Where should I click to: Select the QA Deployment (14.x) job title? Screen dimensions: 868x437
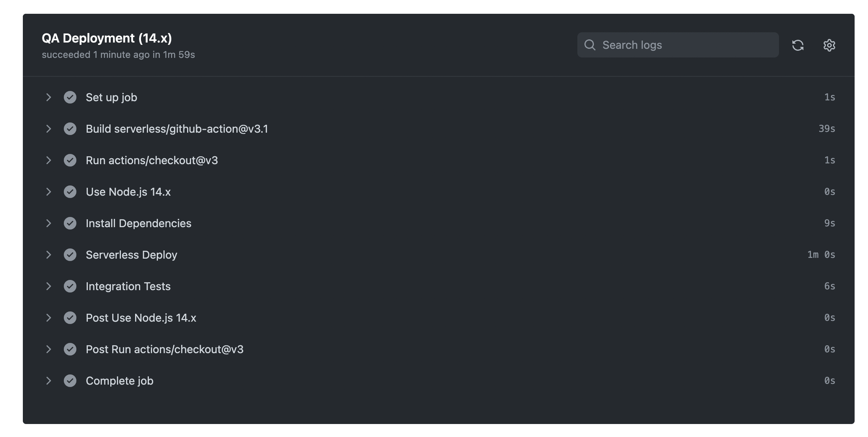click(106, 38)
